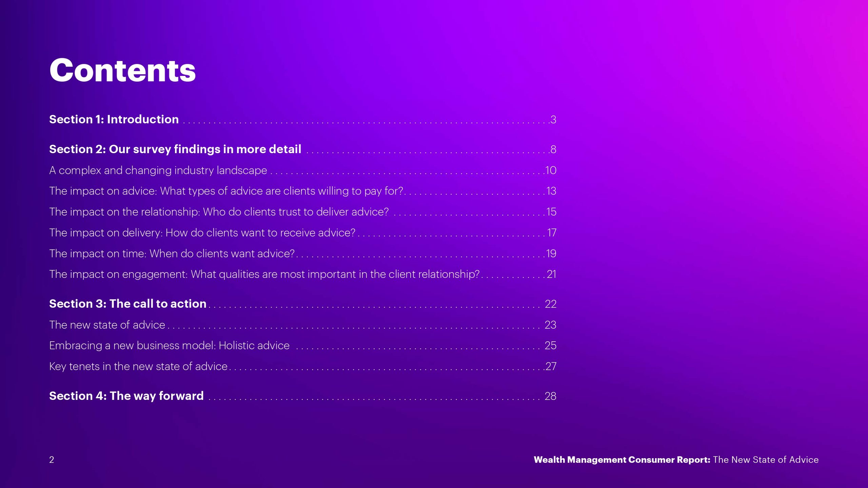Click the footer report title text
Screen dimensions: 868x488
[x=676, y=460]
